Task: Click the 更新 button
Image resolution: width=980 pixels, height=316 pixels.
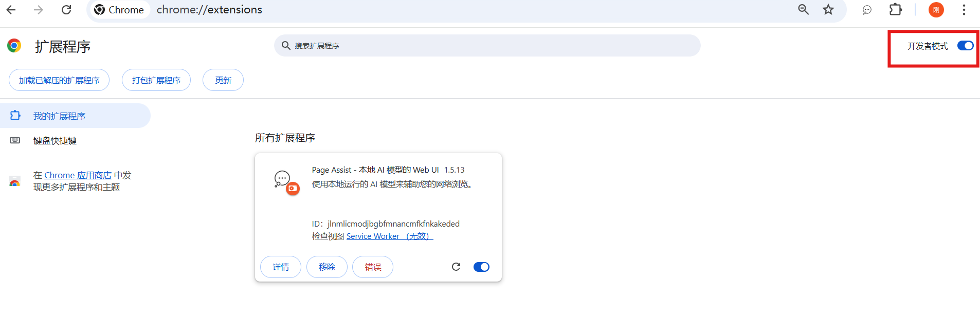Action: pyautogui.click(x=223, y=80)
